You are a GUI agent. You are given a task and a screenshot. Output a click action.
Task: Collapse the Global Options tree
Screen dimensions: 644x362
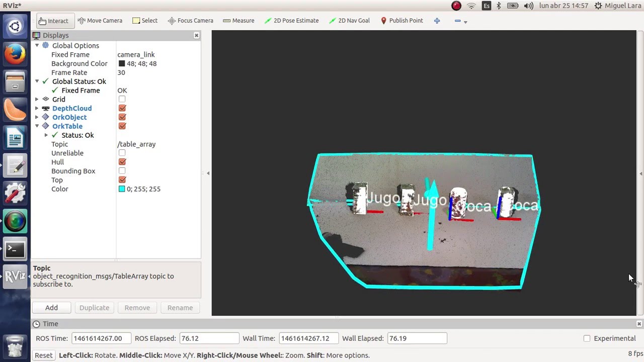coord(37,45)
